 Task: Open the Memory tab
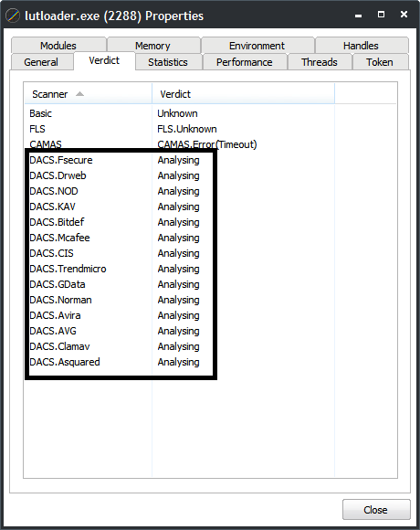point(153,46)
